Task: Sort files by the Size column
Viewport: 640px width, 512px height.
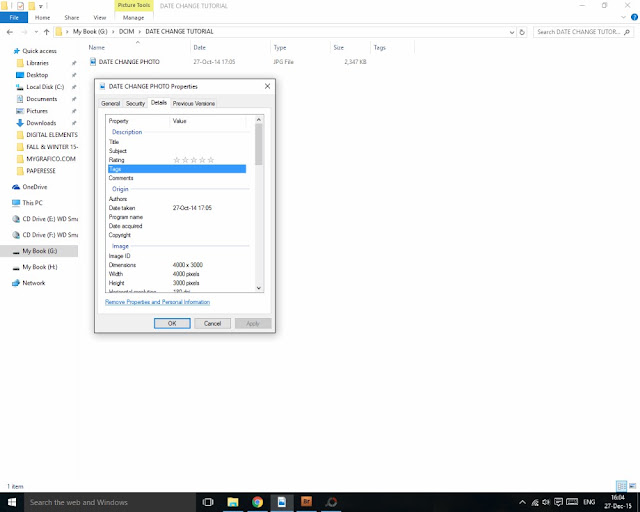Action: click(338, 47)
